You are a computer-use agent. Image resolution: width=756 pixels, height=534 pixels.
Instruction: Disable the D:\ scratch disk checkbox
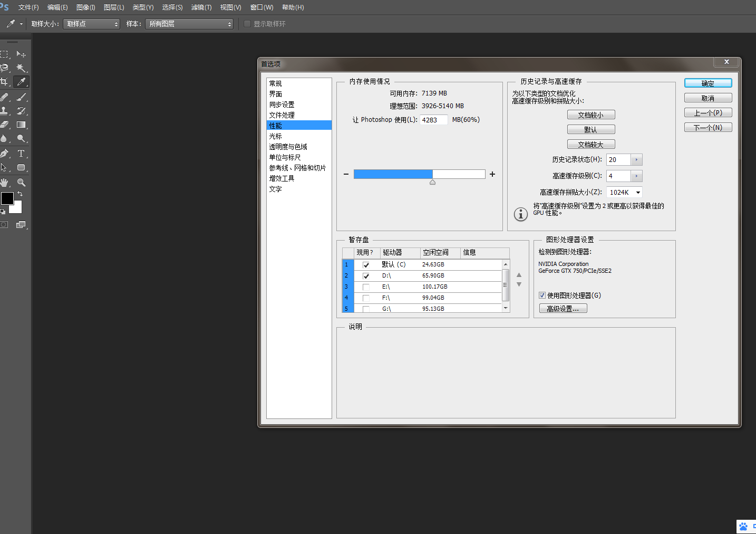(x=366, y=276)
